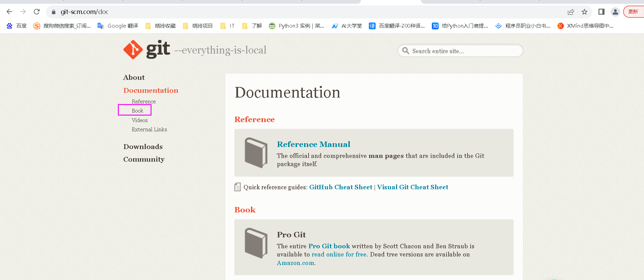This screenshot has height=280, width=644.
Task: Open the GitHub Cheat Sheet link
Action: point(341,187)
